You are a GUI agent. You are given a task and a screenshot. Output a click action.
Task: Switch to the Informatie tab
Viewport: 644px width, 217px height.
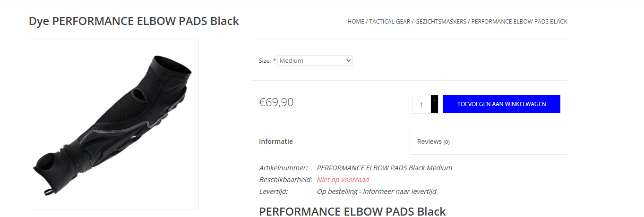click(x=276, y=142)
